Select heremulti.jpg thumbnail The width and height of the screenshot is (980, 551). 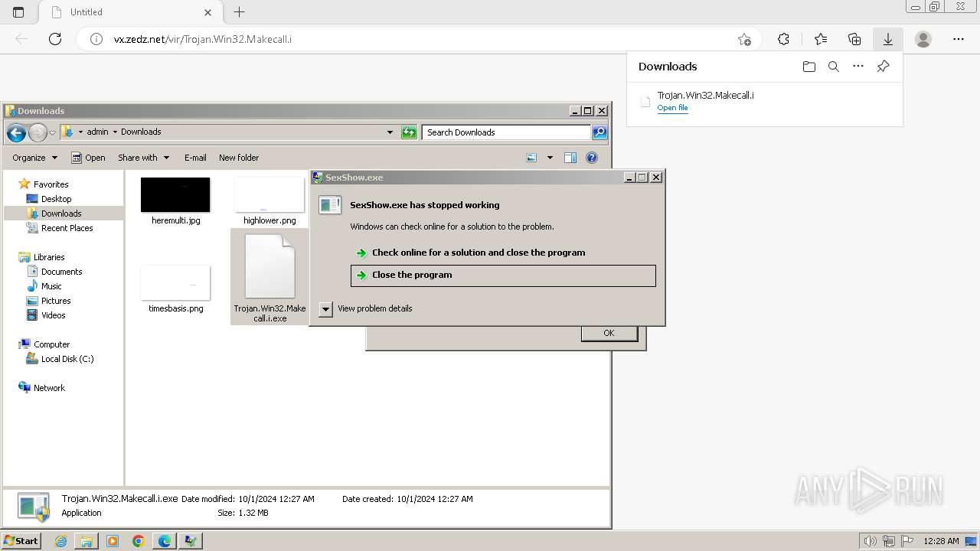pyautogui.click(x=175, y=195)
